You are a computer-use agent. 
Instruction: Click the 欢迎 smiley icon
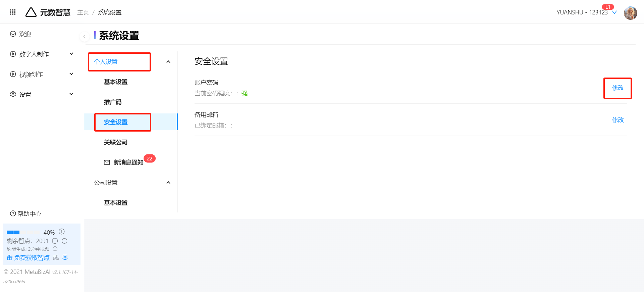click(x=13, y=34)
